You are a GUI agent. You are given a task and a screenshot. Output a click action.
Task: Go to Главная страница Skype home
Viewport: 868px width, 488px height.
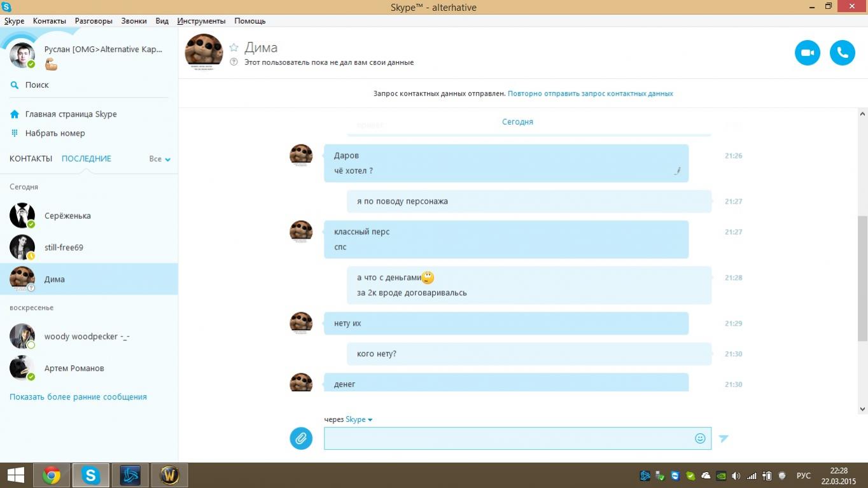(x=71, y=114)
